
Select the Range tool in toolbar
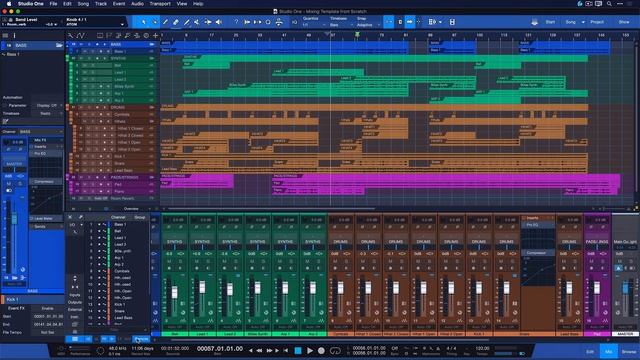154,22
